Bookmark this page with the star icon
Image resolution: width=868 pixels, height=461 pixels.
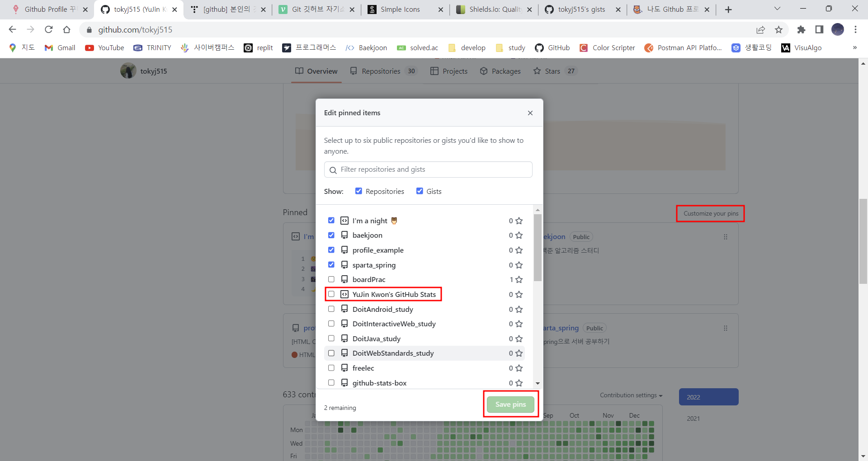(778, 29)
